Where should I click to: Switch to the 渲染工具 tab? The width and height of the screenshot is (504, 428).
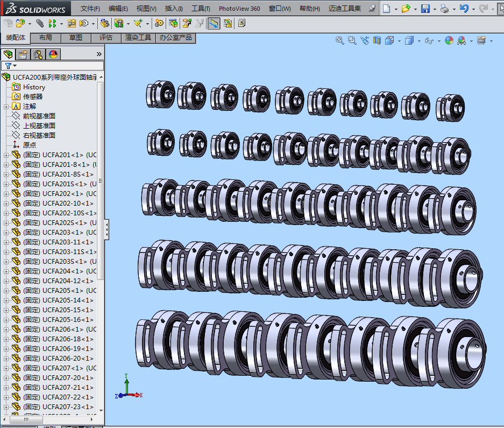138,38
